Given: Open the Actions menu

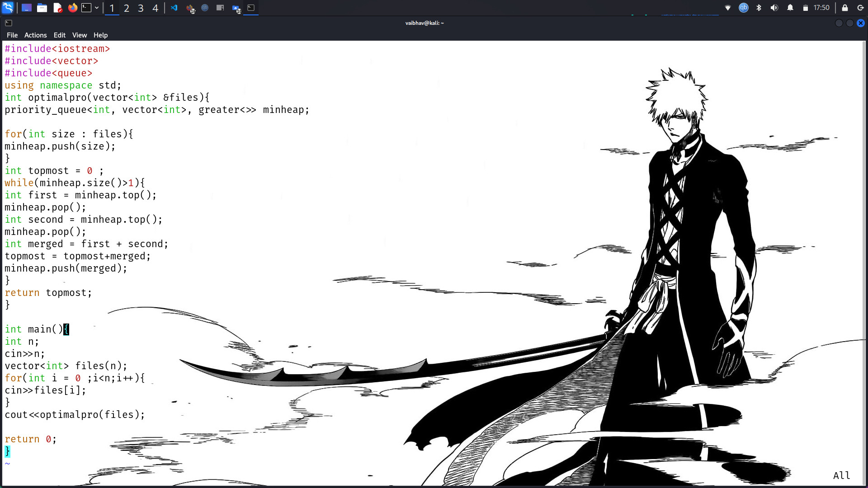Looking at the screenshot, I should coord(36,35).
